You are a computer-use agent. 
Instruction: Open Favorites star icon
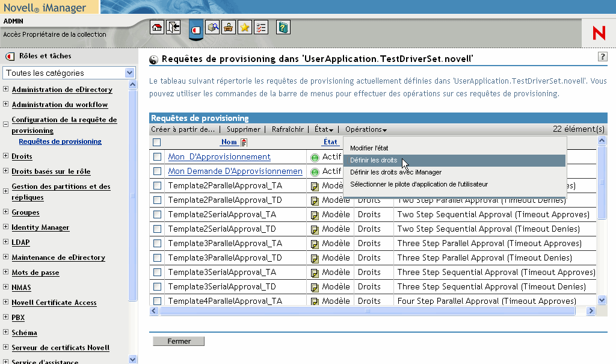(x=245, y=27)
